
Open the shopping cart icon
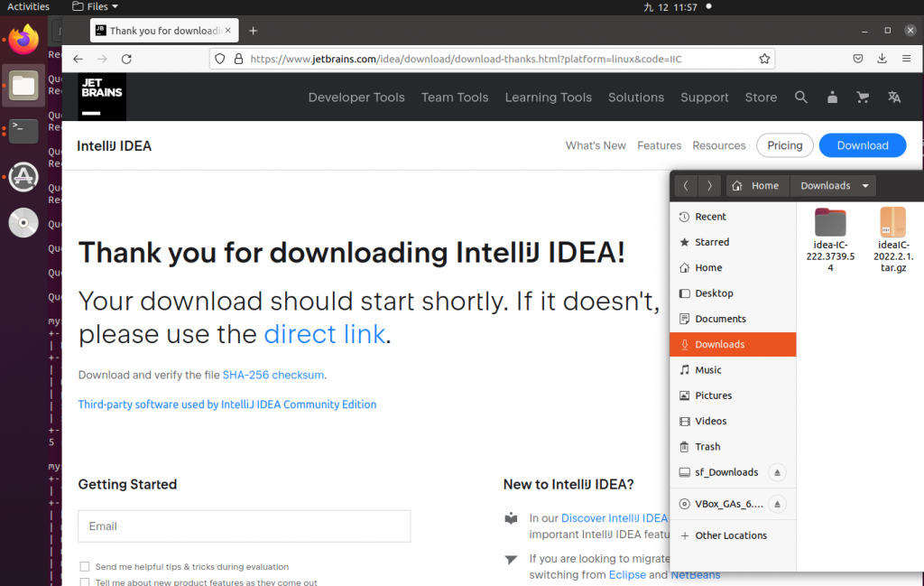(x=863, y=98)
